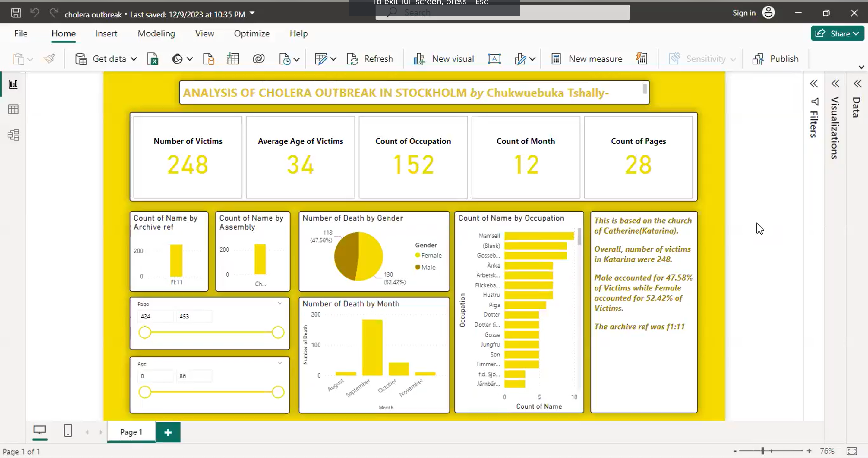Click the Refresh button
The width and height of the screenshot is (868, 458).
[370, 59]
